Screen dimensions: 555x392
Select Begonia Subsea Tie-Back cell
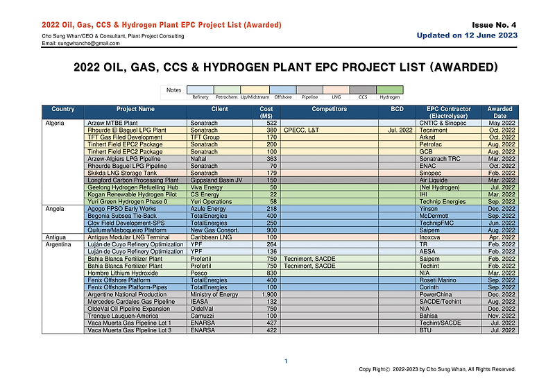tap(135, 216)
